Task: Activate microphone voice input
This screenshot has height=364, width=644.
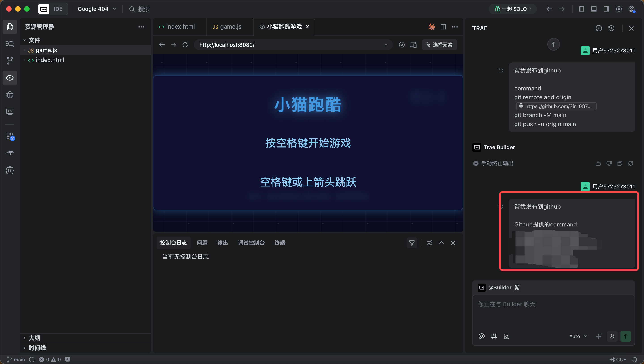Action: pyautogui.click(x=612, y=336)
